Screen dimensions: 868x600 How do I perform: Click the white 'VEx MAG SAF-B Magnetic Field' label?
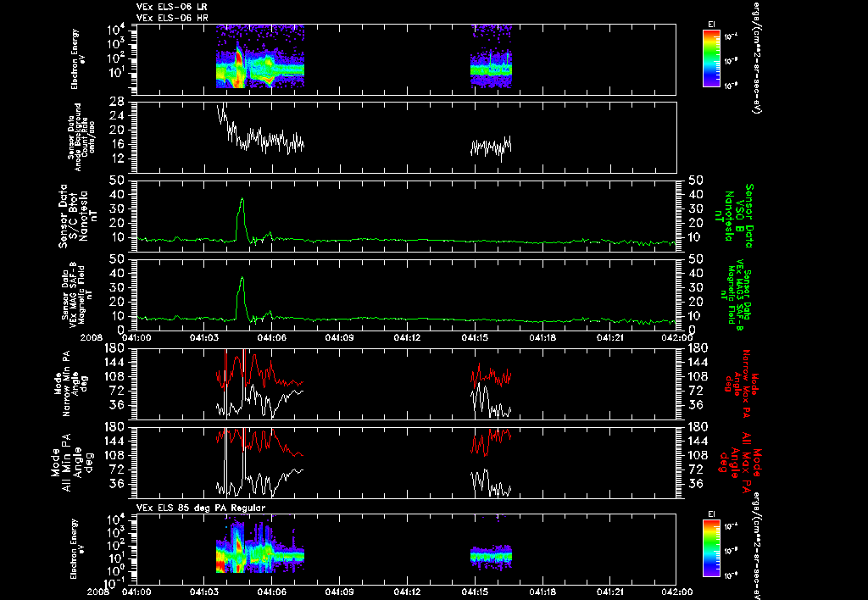[x=77, y=295]
